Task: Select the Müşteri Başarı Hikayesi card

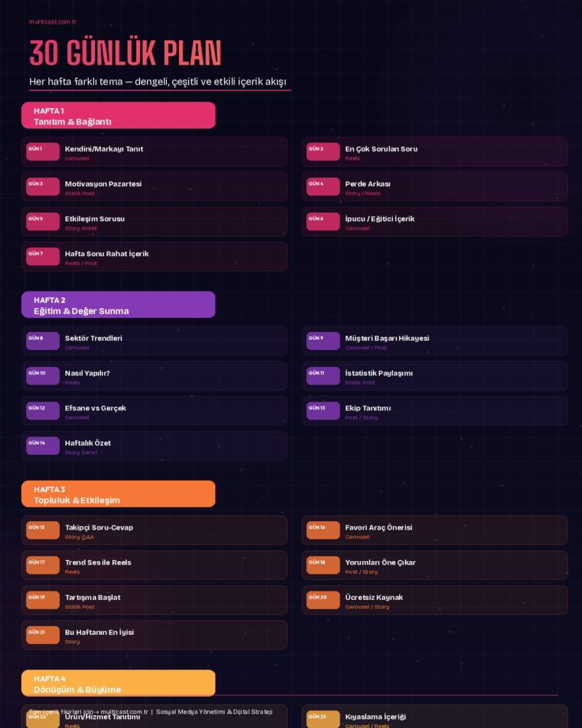Action: tap(434, 341)
